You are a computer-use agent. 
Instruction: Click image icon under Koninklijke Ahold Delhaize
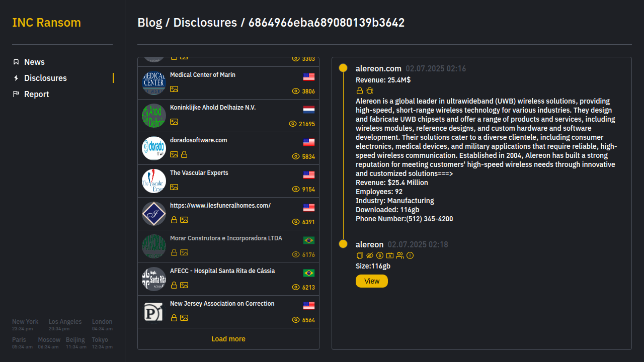[x=174, y=122]
